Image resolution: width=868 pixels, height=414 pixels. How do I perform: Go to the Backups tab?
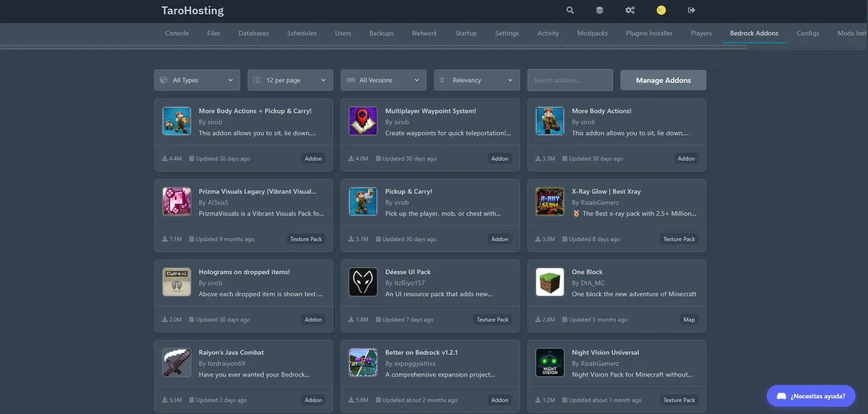[381, 33]
